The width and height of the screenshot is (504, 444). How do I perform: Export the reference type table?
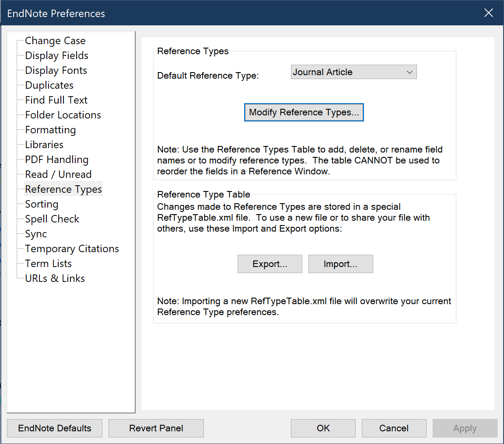269,264
